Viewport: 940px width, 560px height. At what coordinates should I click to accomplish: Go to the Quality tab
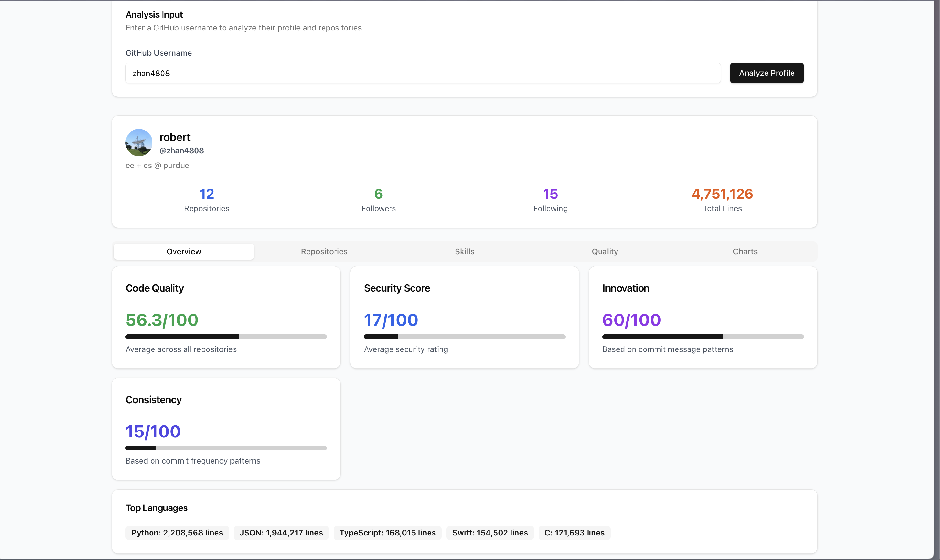[604, 251]
